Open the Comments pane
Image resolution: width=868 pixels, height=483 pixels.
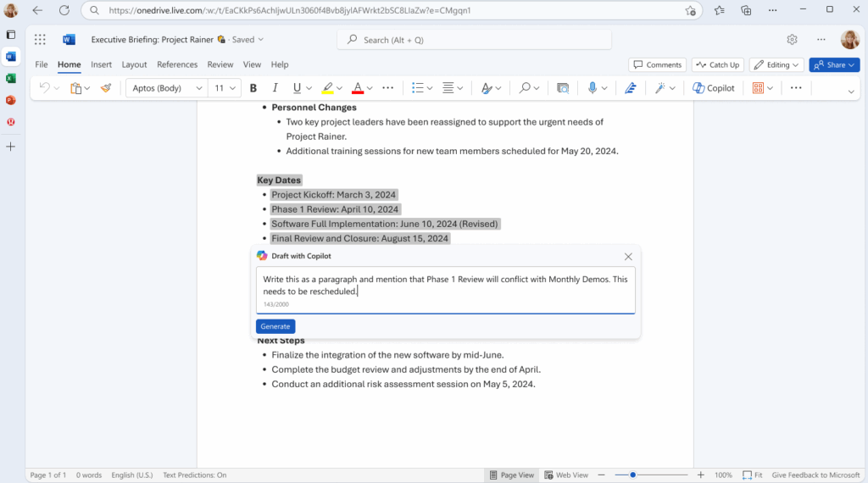click(x=658, y=64)
